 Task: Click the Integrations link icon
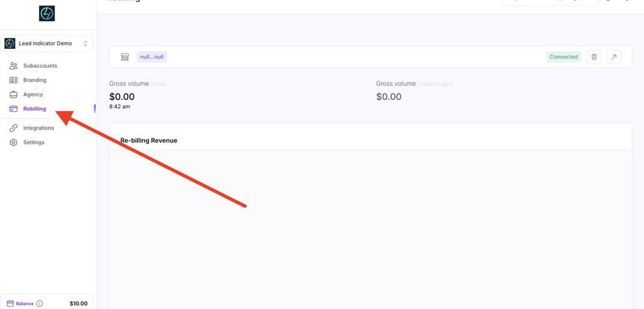tap(13, 128)
